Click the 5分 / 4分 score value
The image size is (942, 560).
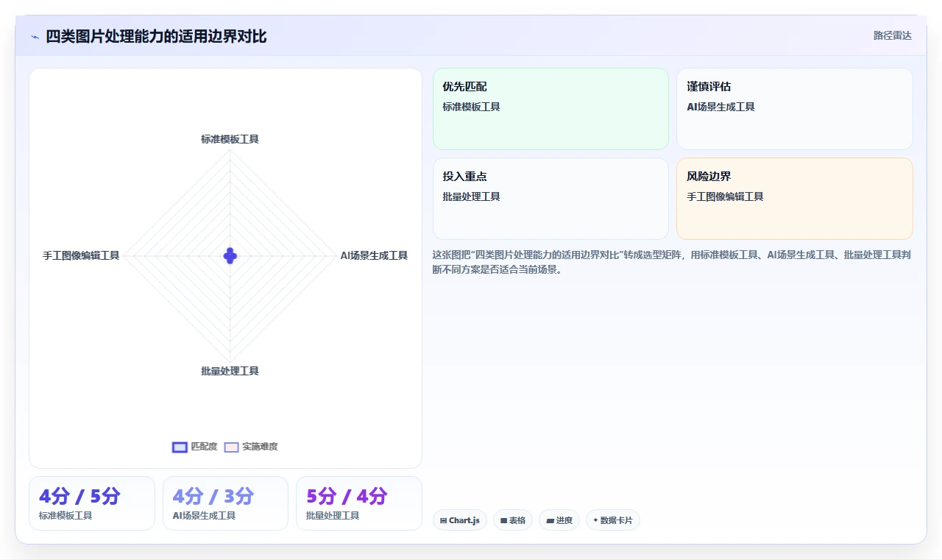click(347, 497)
